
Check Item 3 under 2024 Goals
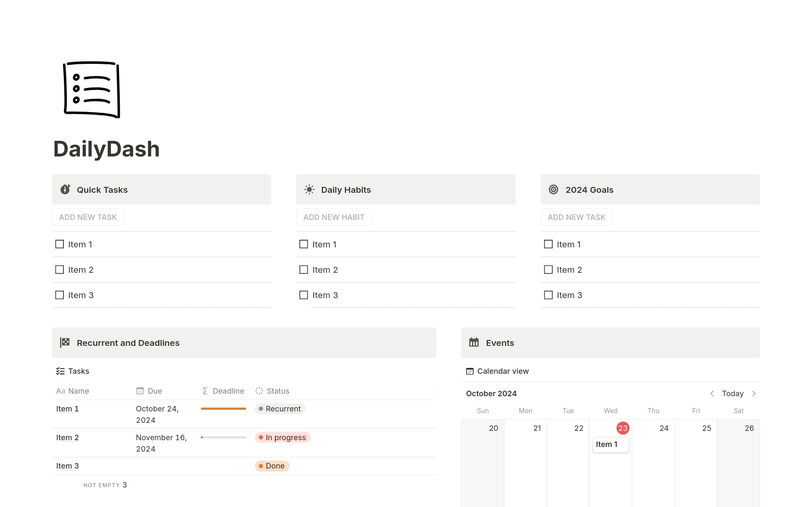pos(548,295)
